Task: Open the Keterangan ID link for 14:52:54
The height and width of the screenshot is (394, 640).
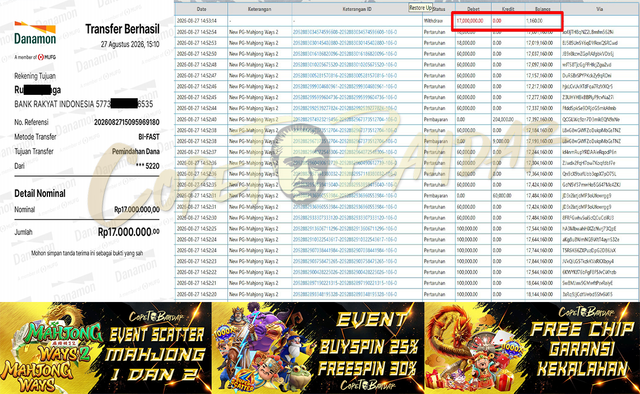Action: coord(344,32)
